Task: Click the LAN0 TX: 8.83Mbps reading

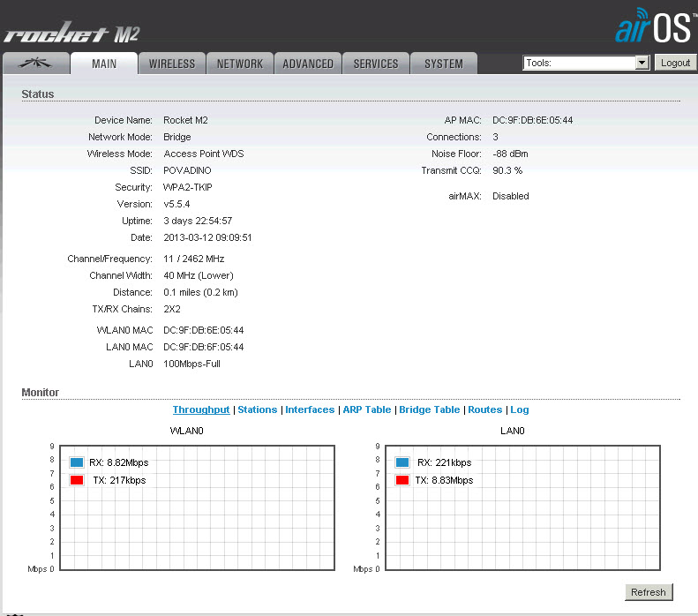Action: (444, 480)
